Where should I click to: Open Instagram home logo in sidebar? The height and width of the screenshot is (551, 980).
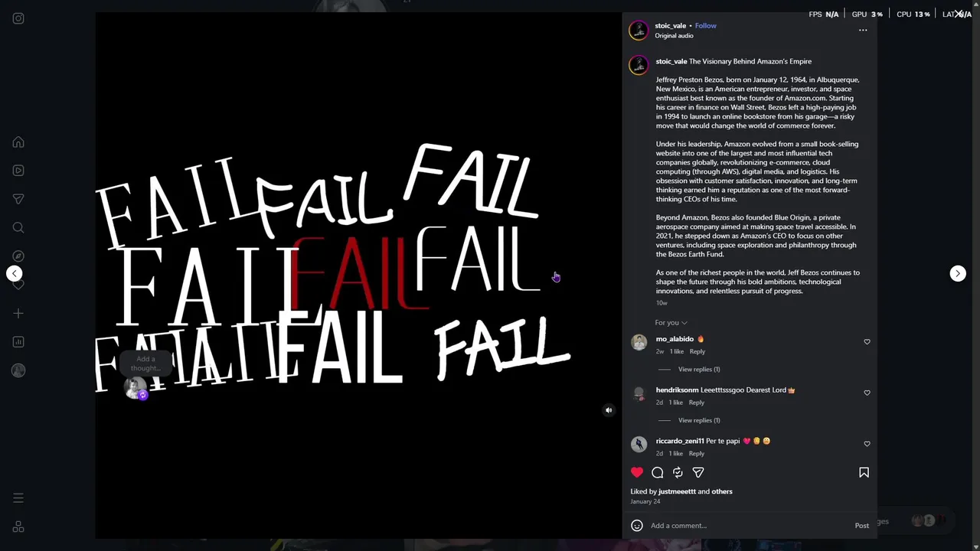pos(18,18)
